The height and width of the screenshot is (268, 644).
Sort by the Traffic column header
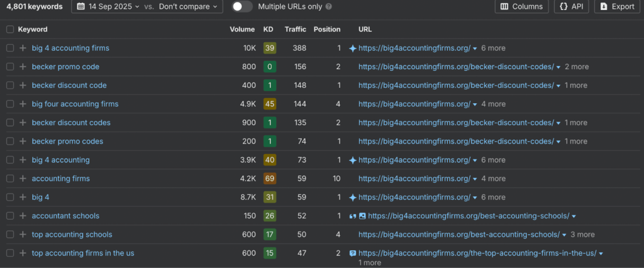pyautogui.click(x=295, y=30)
